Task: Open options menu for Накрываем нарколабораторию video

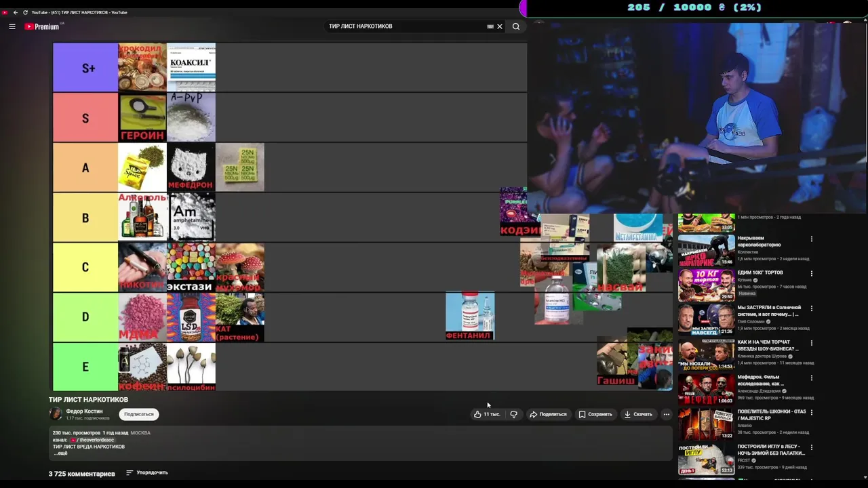Action: click(811, 239)
